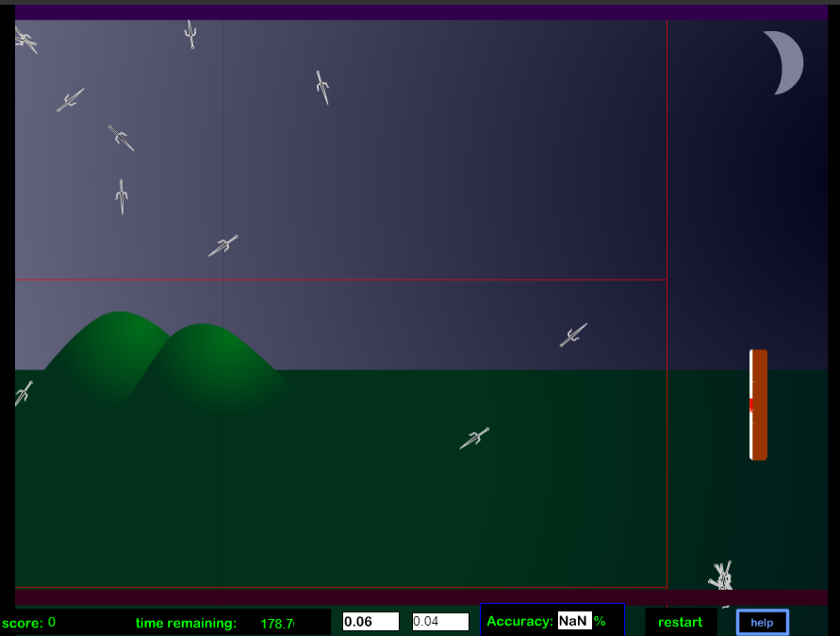The width and height of the screenshot is (840, 636).
Task: Open the help button
Action: [762, 623]
